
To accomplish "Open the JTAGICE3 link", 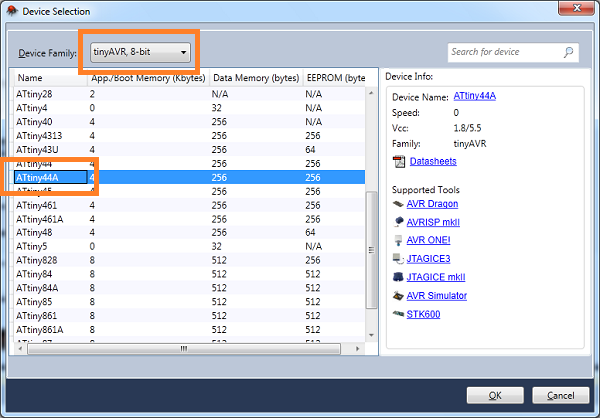I will click(428, 259).
